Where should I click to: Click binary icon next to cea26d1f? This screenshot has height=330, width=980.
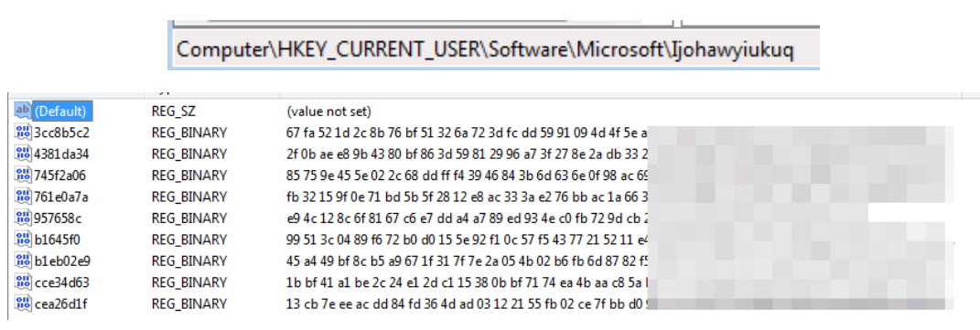click(x=23, y=303)
